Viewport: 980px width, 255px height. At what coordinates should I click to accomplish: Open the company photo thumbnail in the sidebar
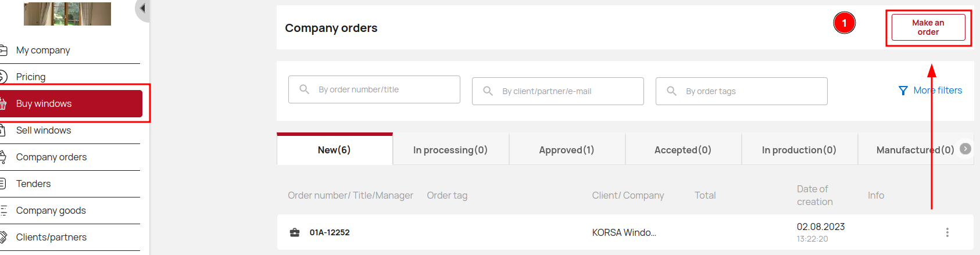[67, 13]
